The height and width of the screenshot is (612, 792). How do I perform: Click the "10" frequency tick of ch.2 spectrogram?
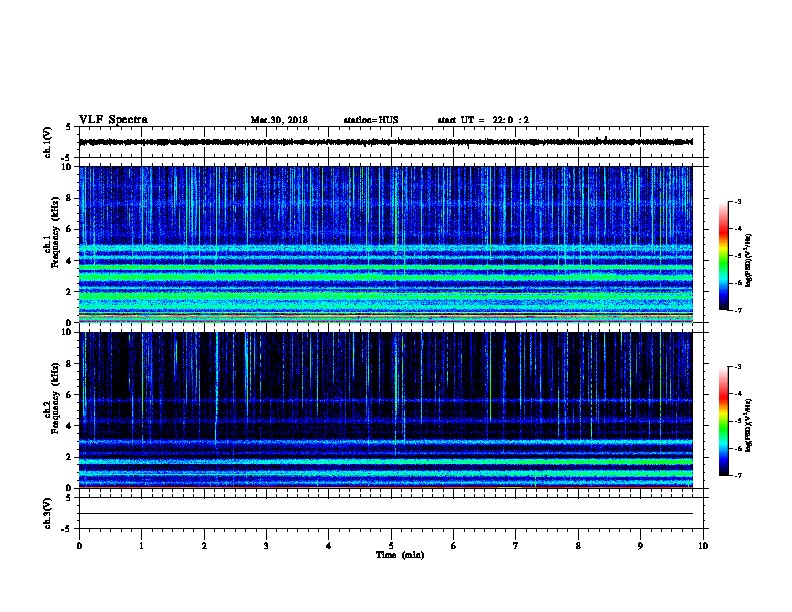tap(68, 332)
